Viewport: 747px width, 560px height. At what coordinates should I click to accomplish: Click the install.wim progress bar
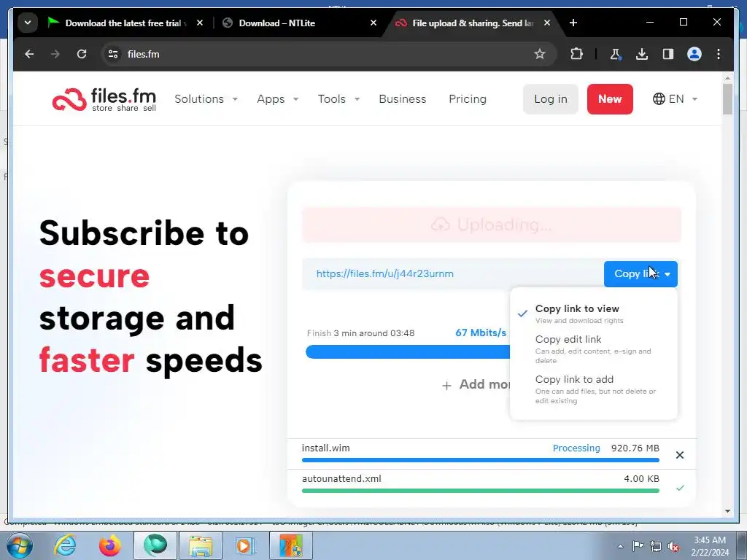480,460
